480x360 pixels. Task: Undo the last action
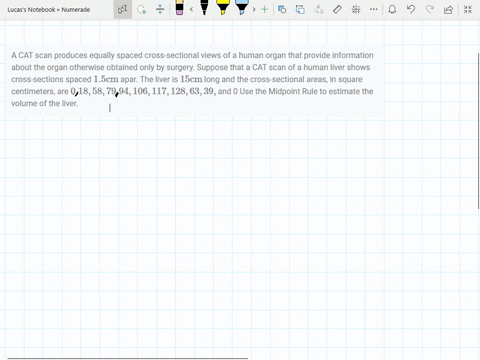click(411, 9)
